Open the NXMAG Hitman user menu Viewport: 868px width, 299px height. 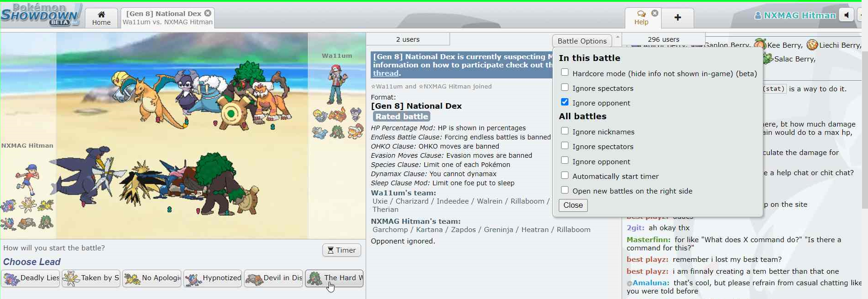tap(795, 15)
